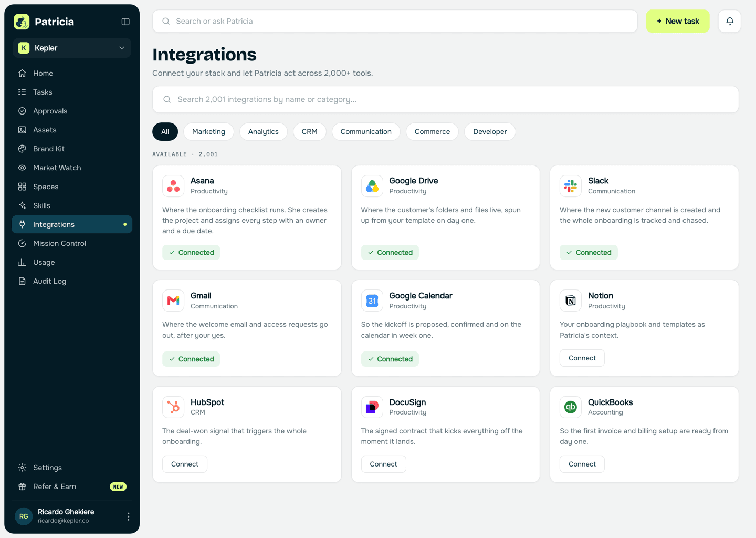Click the Search magnifier icon in top bar
Image resolution: width=756 pixels, height=538 pixels.
166,21
